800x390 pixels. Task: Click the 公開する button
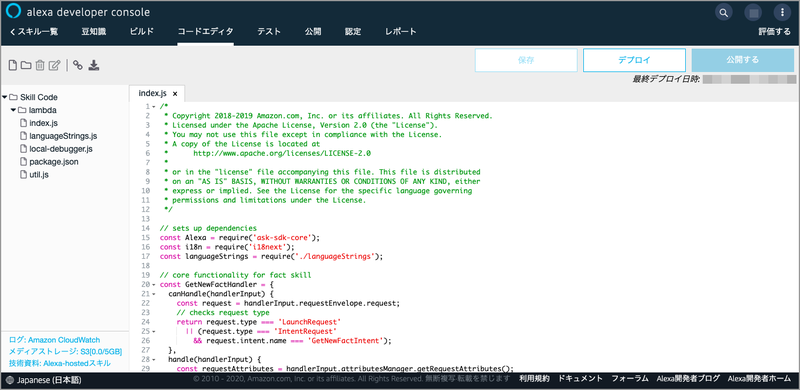click(743, 60)
